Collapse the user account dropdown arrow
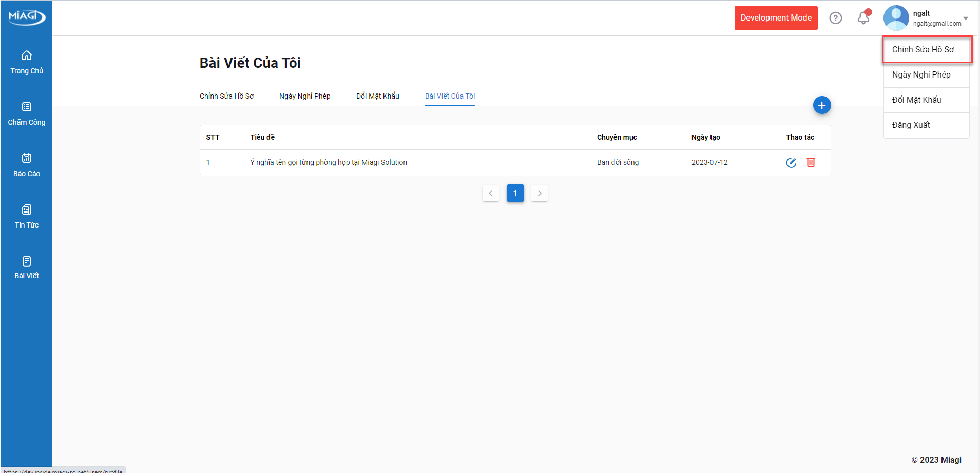980x473 pixels. click(966, 18)
